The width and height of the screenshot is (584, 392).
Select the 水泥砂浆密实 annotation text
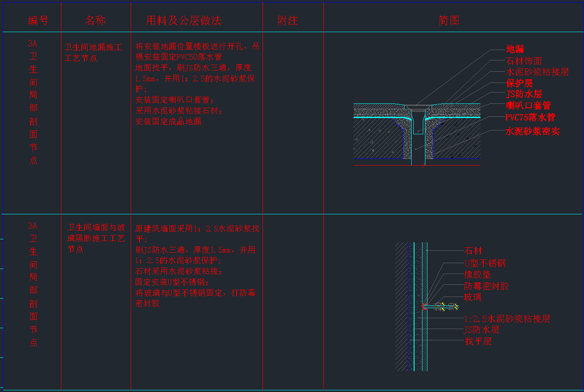point(532,131)
